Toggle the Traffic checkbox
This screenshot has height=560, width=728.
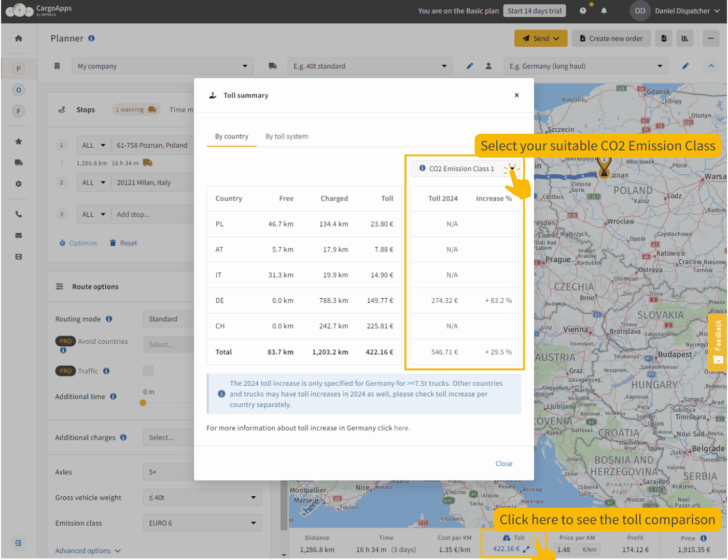pos(148,371)
